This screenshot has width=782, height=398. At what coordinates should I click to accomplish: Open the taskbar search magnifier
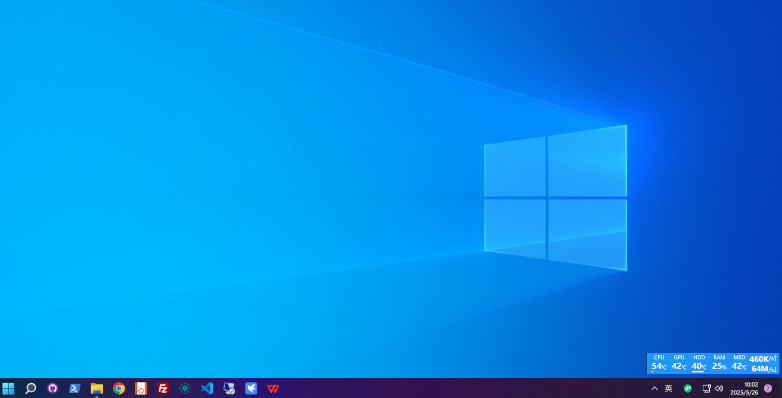coord(30,388)
